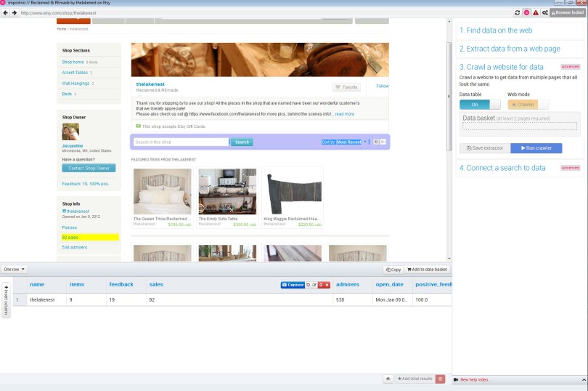This screenshot has width=588, height=391.
Task: Reset the sales column with the undo icon
Action: coord(309,284)
